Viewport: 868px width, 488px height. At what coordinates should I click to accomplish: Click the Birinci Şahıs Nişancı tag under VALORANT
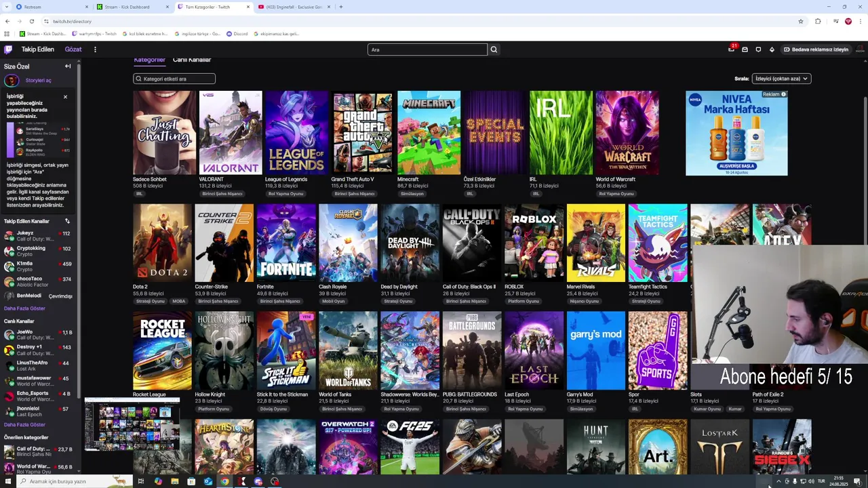pyautogui.click(x=222, y=194)
